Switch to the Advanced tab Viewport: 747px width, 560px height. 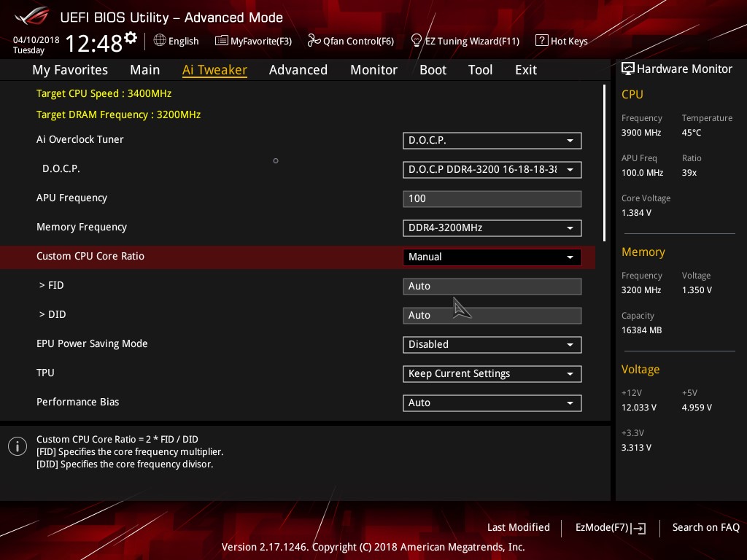[298, 70]
